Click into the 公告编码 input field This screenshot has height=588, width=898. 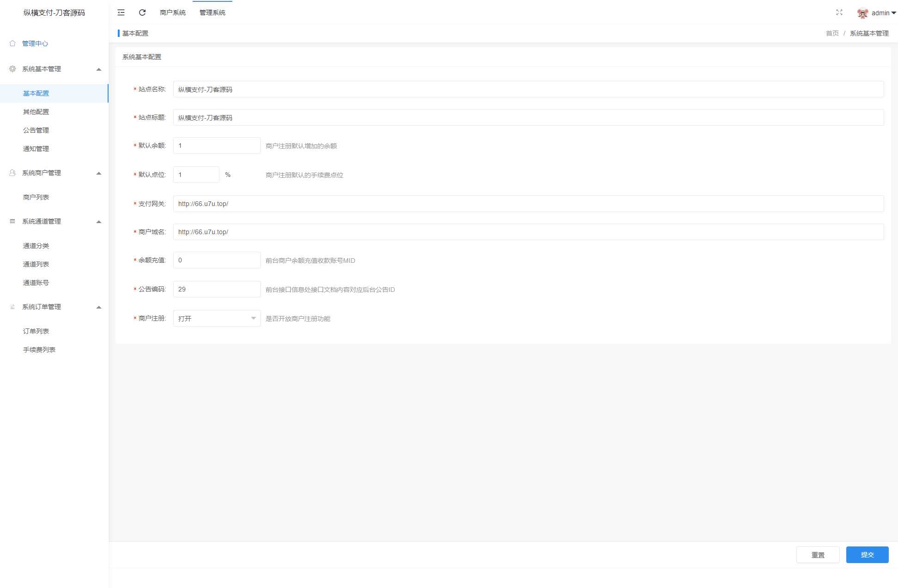[x=217, y=289]
